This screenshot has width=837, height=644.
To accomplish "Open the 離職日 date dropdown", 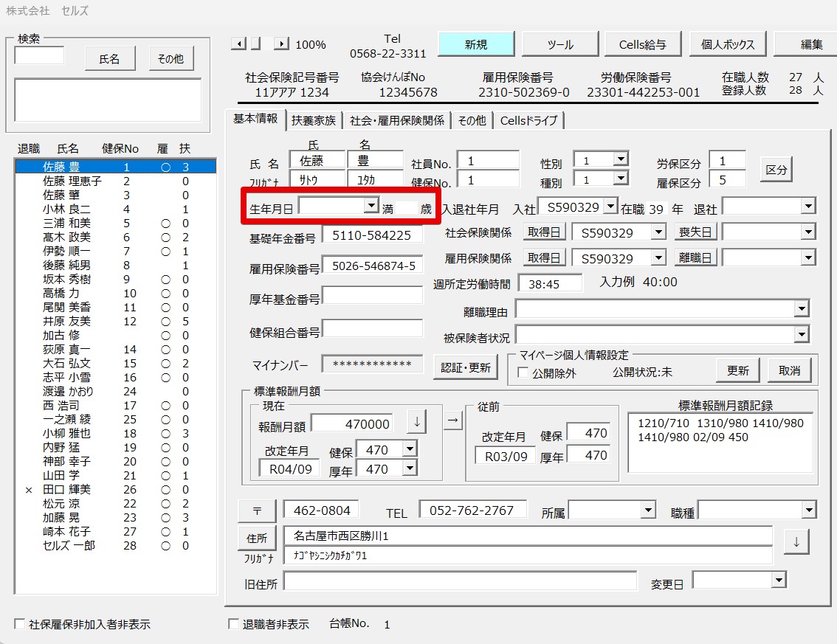I will (809, 257).
